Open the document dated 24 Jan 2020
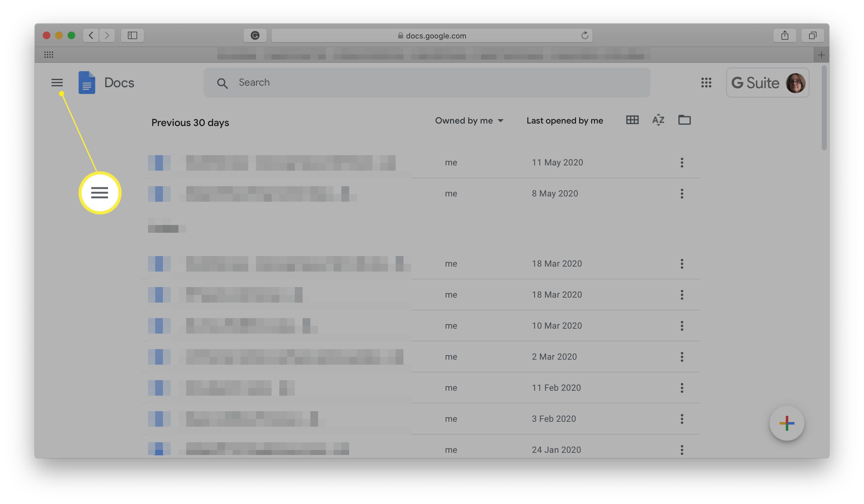Viewport: 864px width, 504px height. (421, 447)
